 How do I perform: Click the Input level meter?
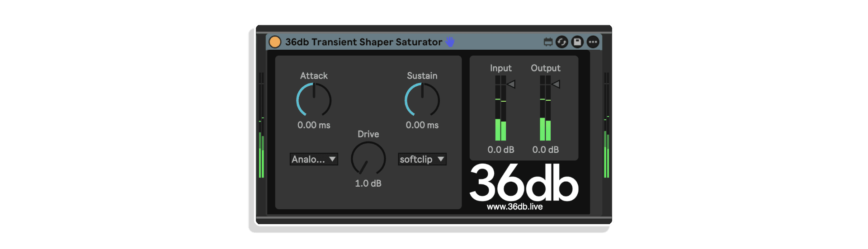click(500, 108)
